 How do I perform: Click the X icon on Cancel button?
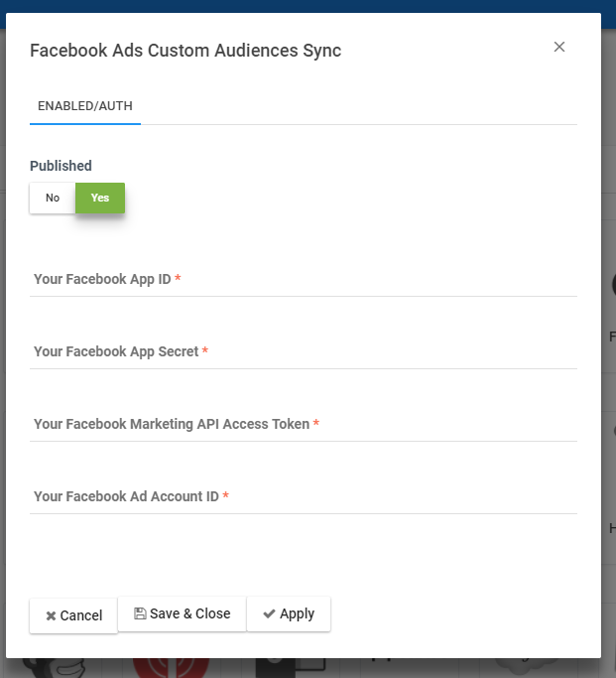click(51, 615)
